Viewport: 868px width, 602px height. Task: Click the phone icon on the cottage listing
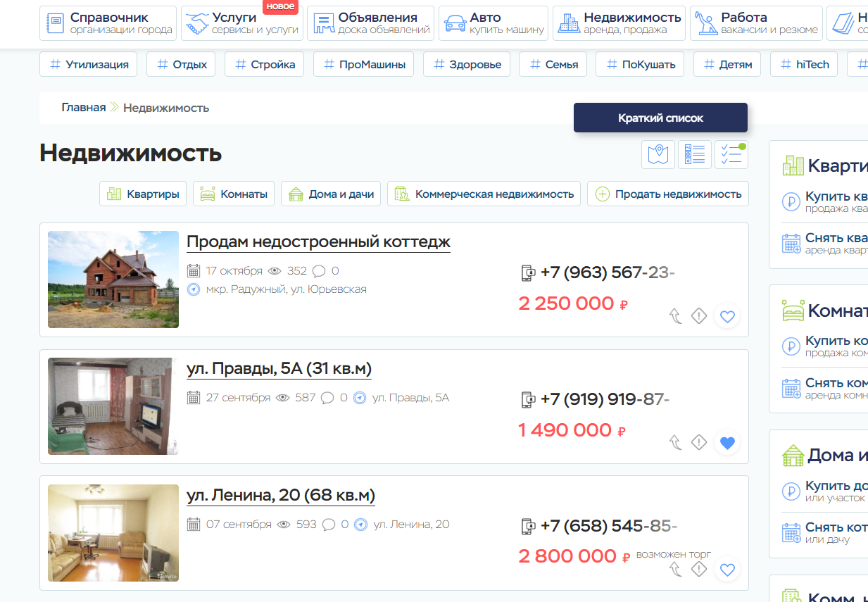pyautogui.click(x=527, y=272)
